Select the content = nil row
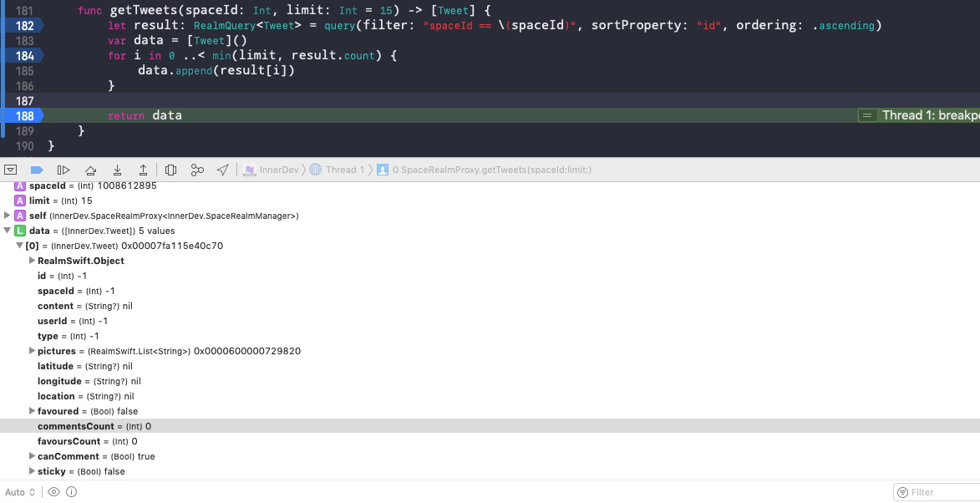The image size is (980, 503). pyautogui.click(x=490, y=306)
